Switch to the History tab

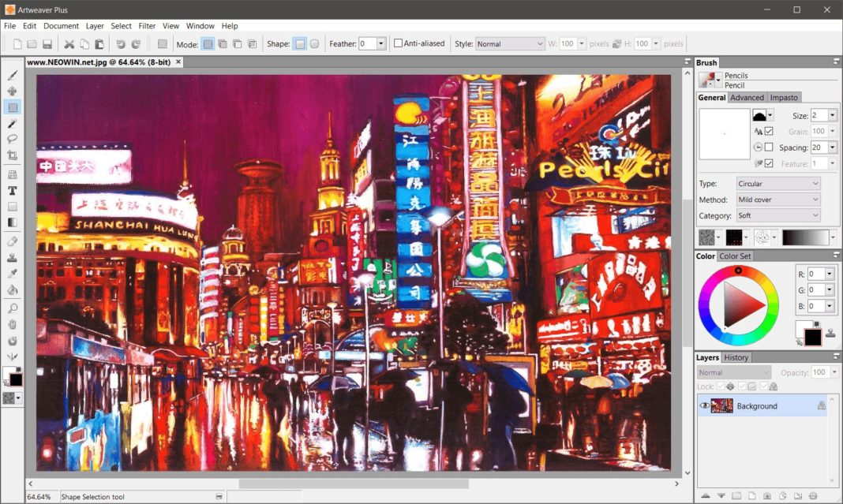click(x=736, y=357)
